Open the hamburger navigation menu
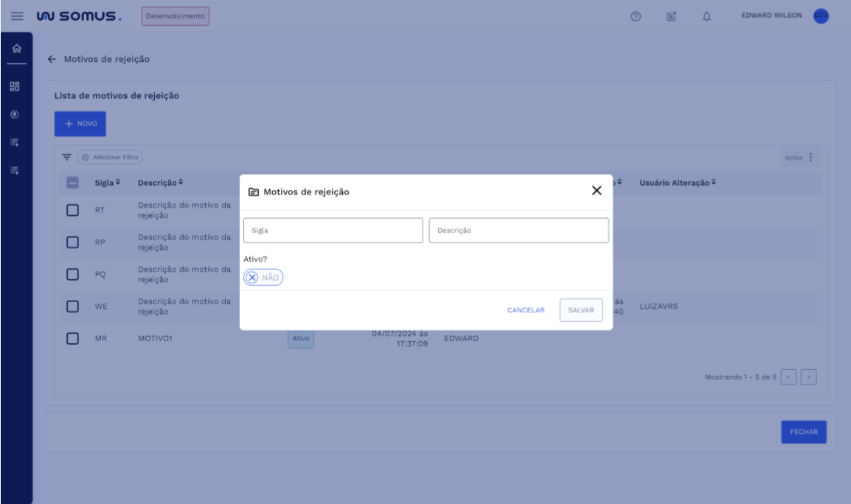Viewport: 851px width, 504px height. tap(17, 16)
